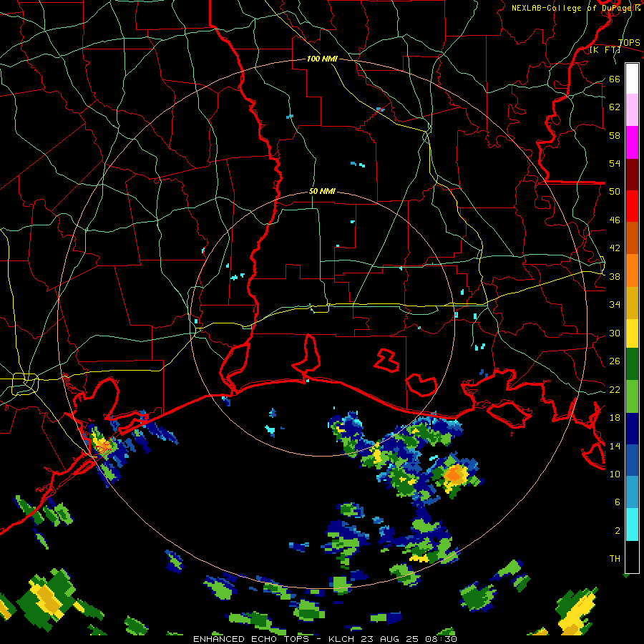Click the '66' value on the scale
The height and width of the screenshot is (644, 644).
click(x=615, y=79)
